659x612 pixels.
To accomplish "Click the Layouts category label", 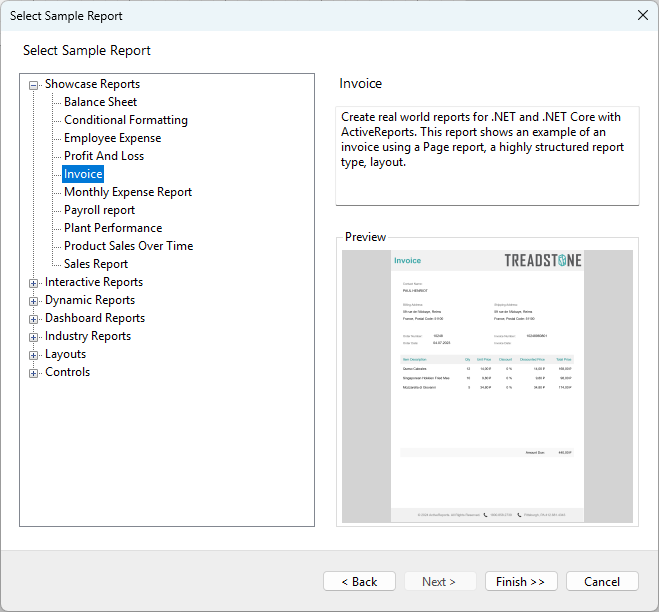I will [x=66, y=354].
